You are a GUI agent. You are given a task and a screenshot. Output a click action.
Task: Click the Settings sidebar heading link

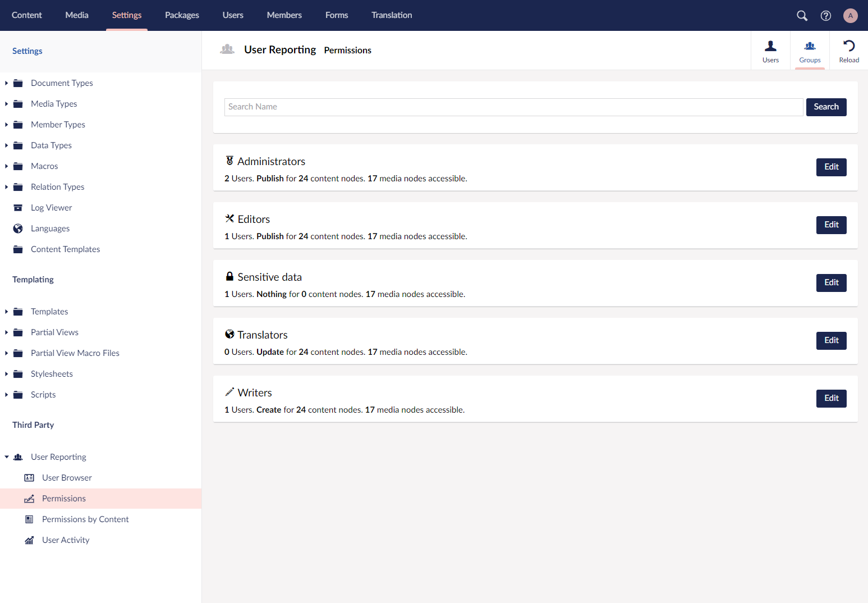pyautogui.click(x=27, y=51)
